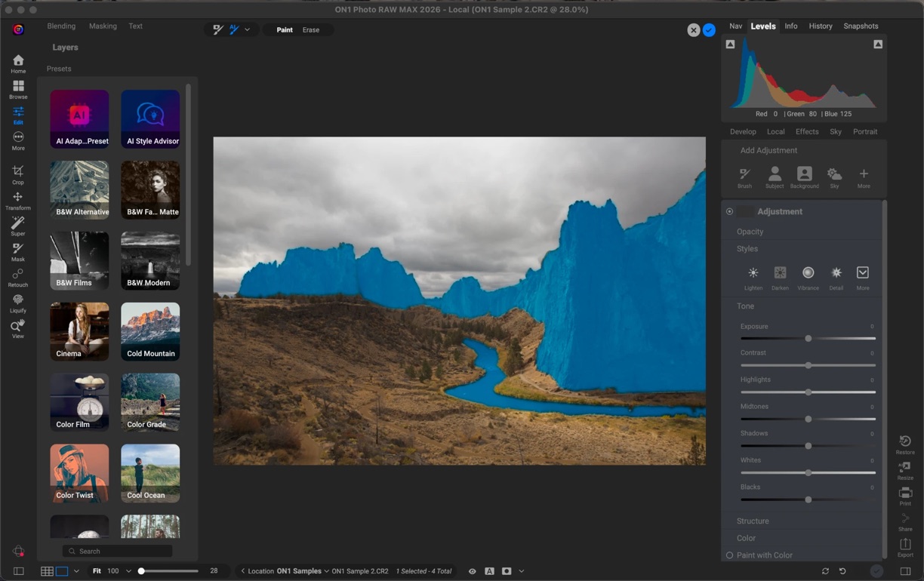The height and width of the screenshot is (581, 924).
Task: Switch to the History tab
Action: pyautogui.click(x=821, y=26)
